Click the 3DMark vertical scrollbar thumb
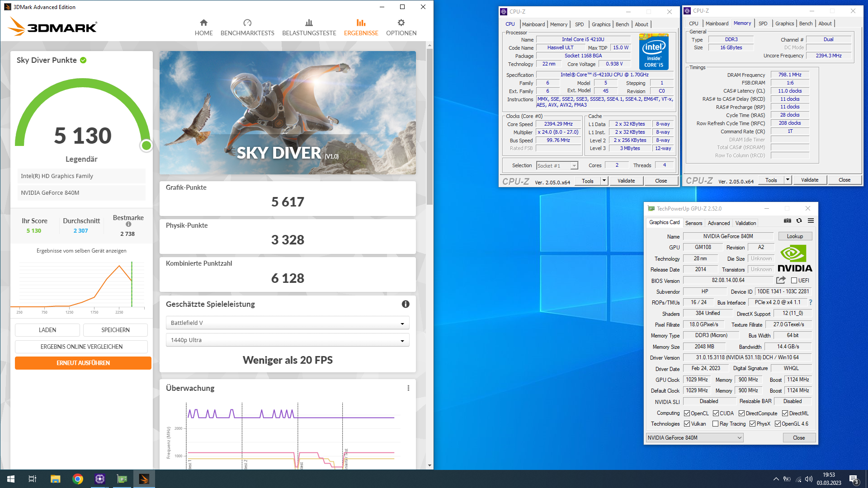The image size is (868, 488). (429, 127)
